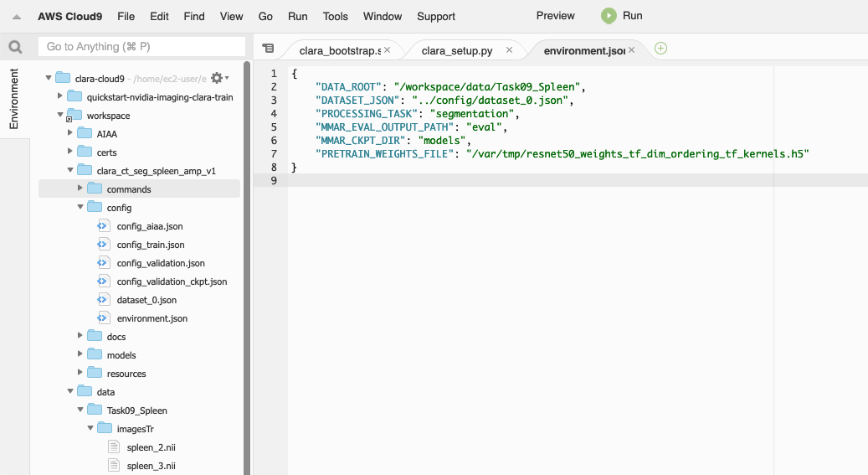Close the clara_bootstrap tab
The image size is (868, 475).
coord(388,50)
